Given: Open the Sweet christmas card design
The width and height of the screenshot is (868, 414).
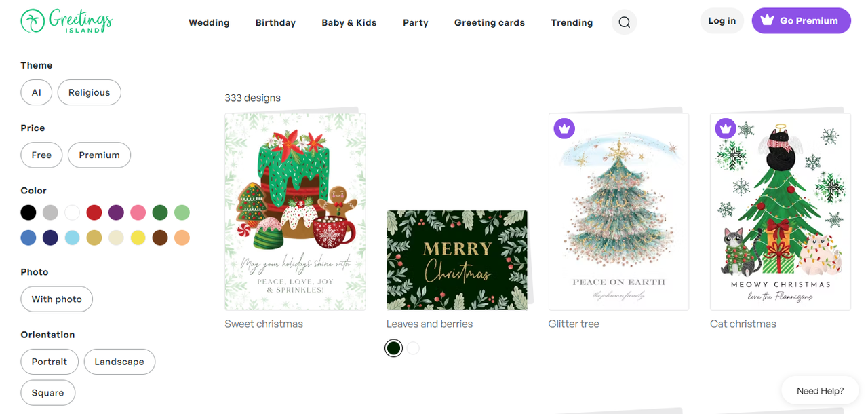Looking at the screenshot, I should pos(295,210).
